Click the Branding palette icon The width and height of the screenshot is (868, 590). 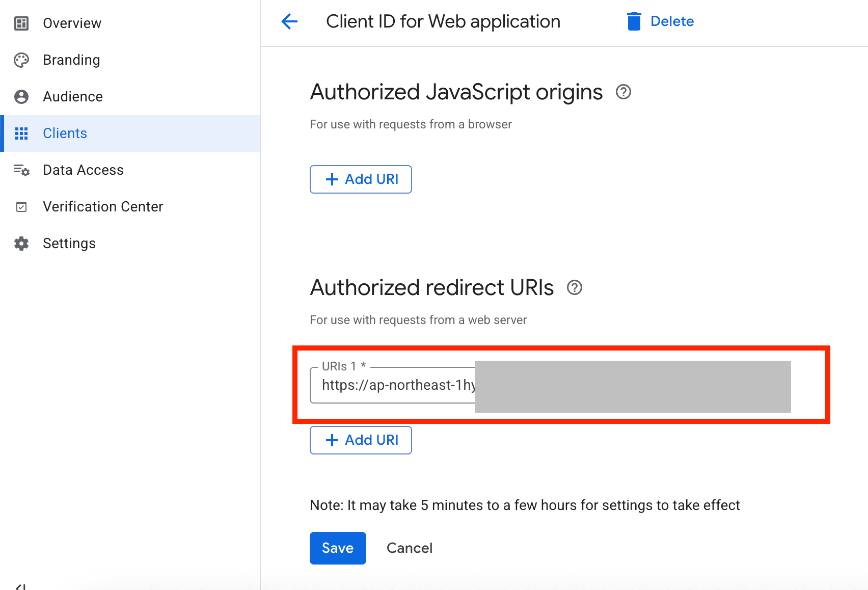21,60
